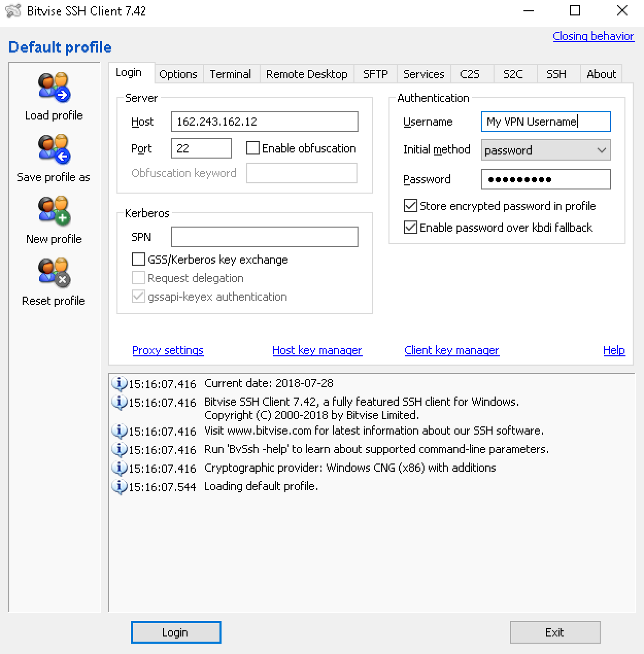Go to the Remote Desktop tab
This screenshot has width=644, height=654.
pos(307,74)
